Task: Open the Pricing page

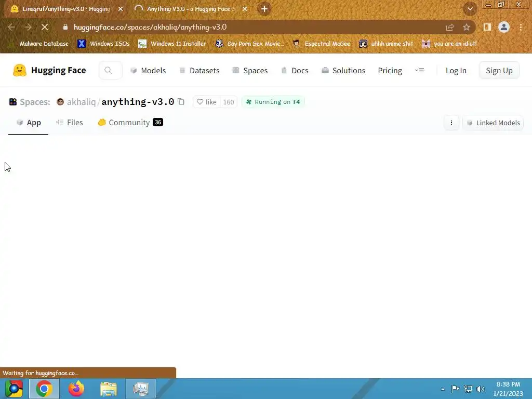Action: point(390,71)
